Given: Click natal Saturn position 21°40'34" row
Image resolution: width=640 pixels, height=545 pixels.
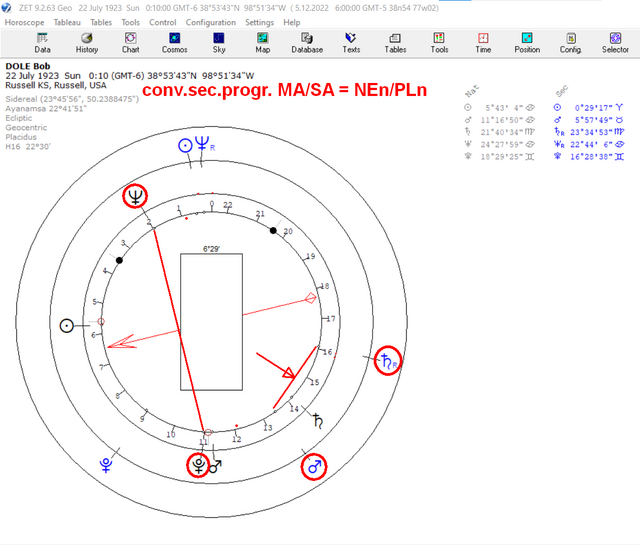Looking at the screenshot, I should click(x=500, y=132).
